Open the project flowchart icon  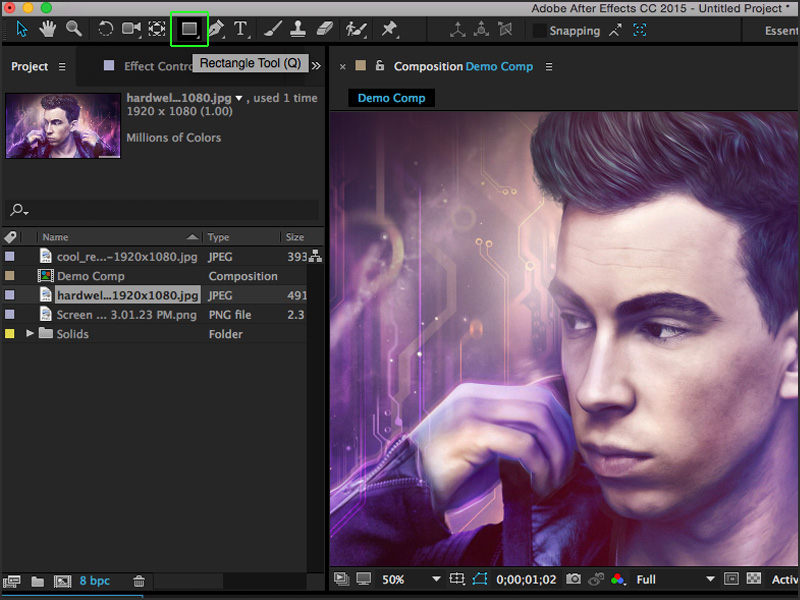coord(315,256)
